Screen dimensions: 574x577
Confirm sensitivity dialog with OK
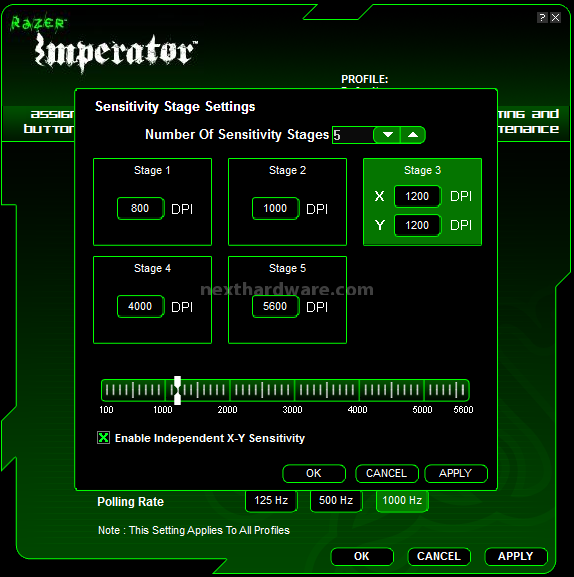click(314, 473)
